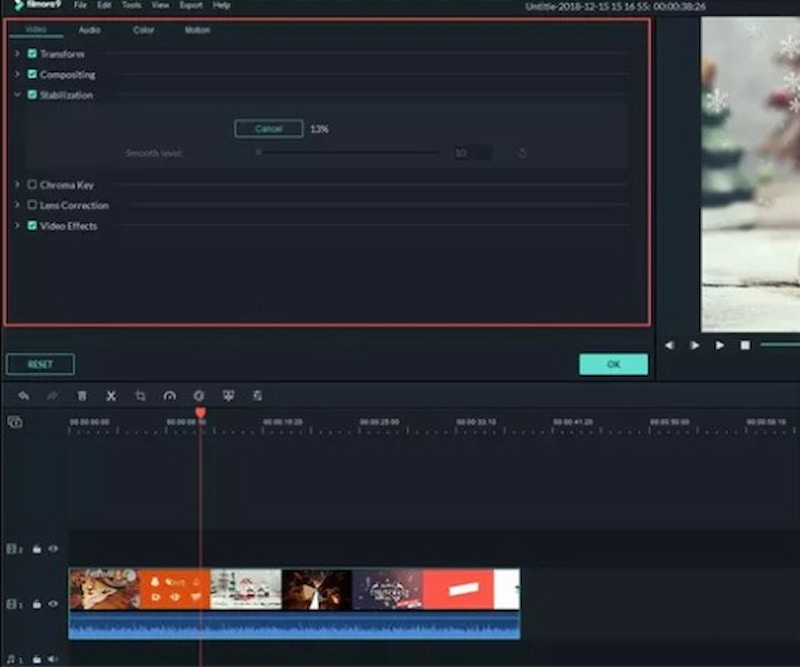Disable the Transform checkbox

pos(31,53)
